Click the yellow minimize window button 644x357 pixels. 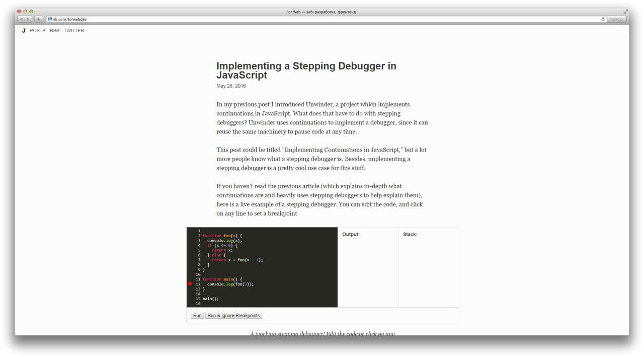coord(25,11)
